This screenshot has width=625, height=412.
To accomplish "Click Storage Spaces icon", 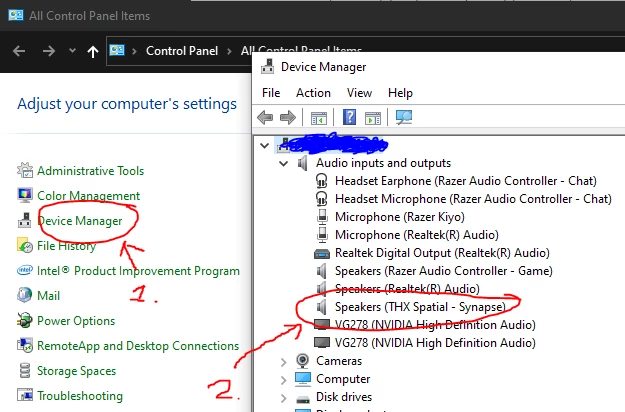I will click(25, 370).
